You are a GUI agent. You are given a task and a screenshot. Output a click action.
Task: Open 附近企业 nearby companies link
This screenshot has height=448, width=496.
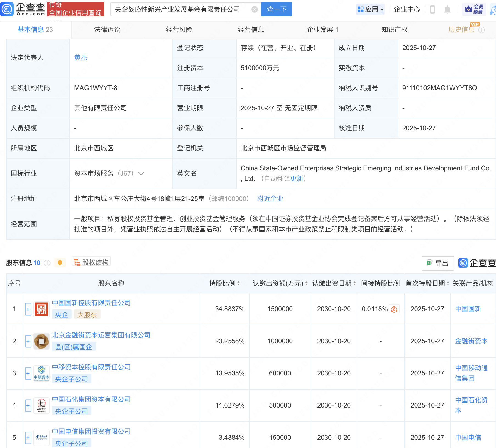(270, 198)
